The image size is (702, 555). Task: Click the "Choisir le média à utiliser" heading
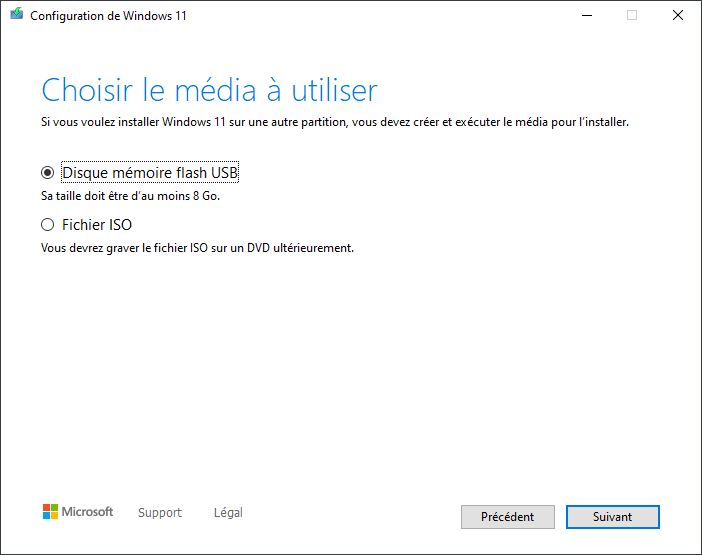click(x=209, y=91)
